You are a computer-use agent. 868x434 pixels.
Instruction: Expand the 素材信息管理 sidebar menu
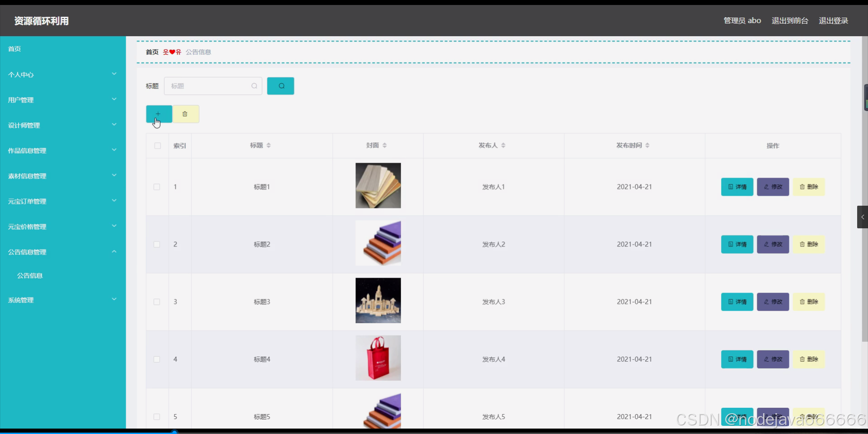pyautogui.click(x=63, y=176)
